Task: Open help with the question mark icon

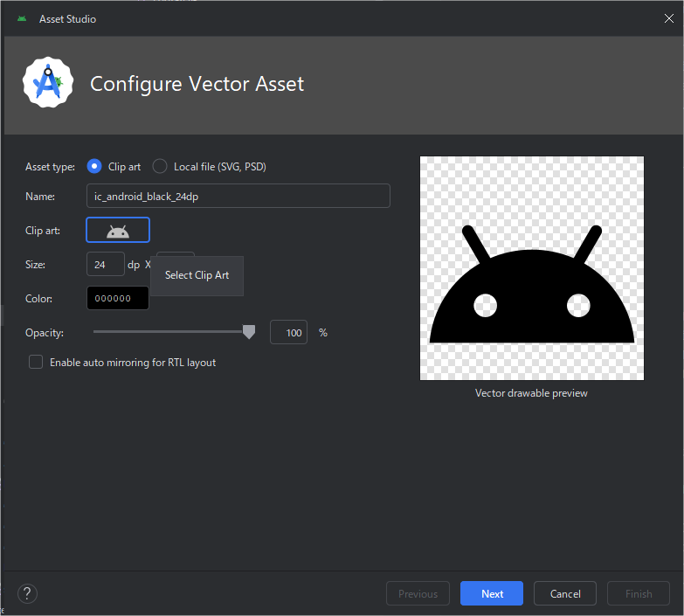Action: click(27, 594)
